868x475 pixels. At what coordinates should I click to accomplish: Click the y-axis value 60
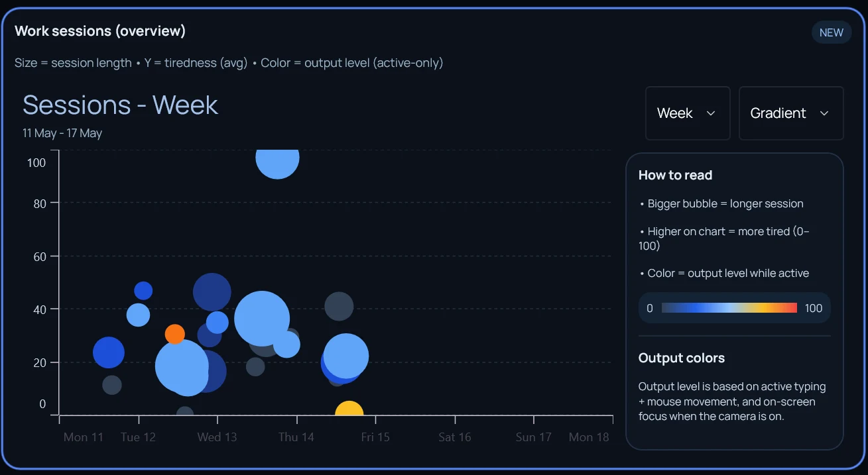coord(40,256)
